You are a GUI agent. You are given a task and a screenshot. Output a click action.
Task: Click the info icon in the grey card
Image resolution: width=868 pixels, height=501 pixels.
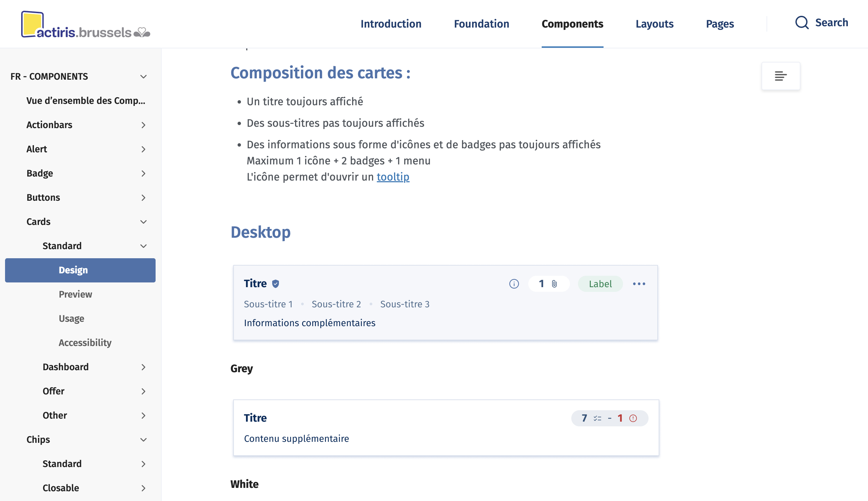[514, 284]
